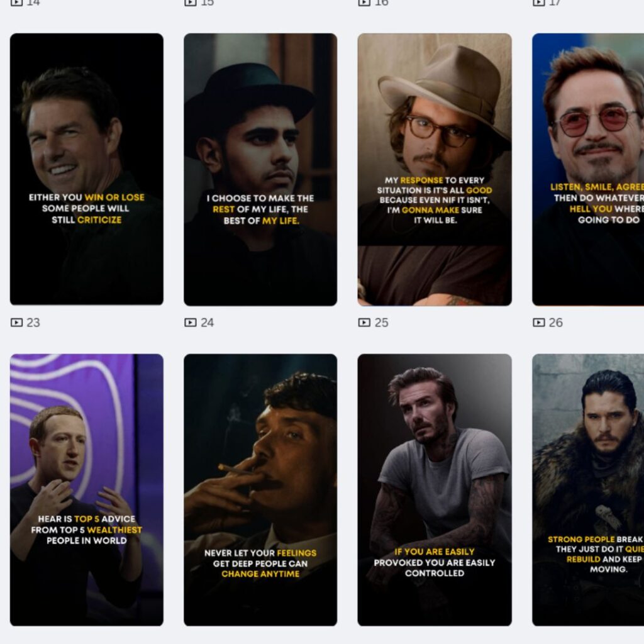Click the partially visible video icon beside 16
Screen dimensions: 644x644
pos(364,3)
